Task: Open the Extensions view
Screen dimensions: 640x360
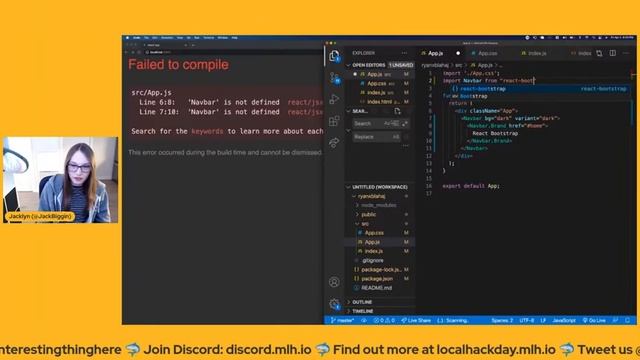Action: point(334,121)
